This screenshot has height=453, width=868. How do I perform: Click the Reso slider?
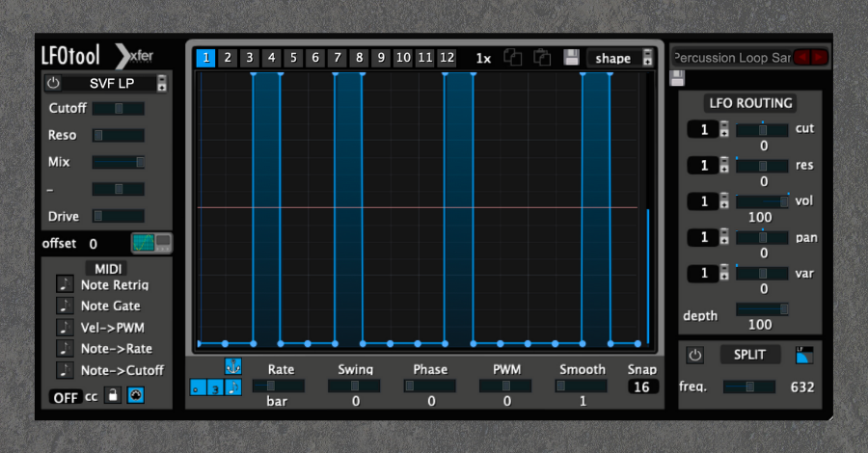point(119,135)
